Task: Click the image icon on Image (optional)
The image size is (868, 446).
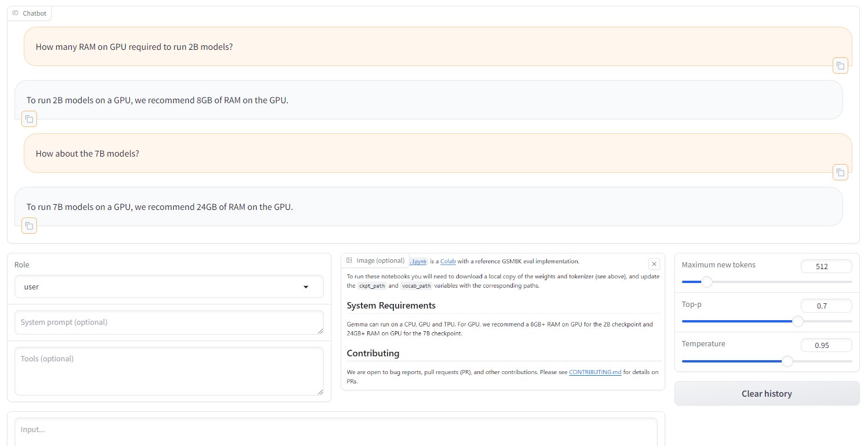Action: 349,260
